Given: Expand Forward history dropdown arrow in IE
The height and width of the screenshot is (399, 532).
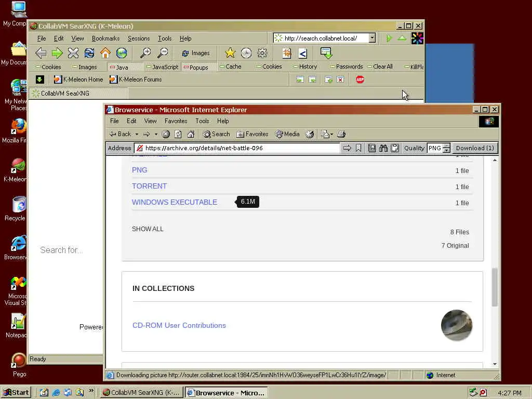Looking at the screenshot, I should coord(156,135).
